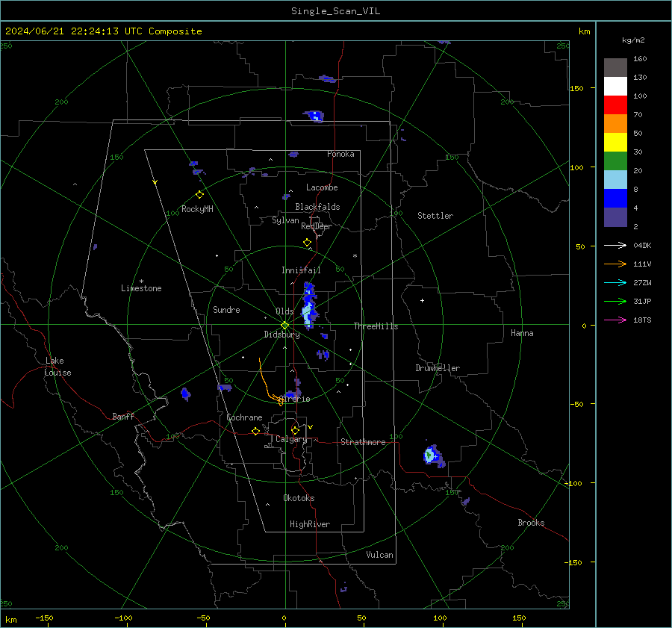The width and height of the screenshot is (672, 628).
Task: Click the Drumheller city label
Action: (x=438, y=368)
